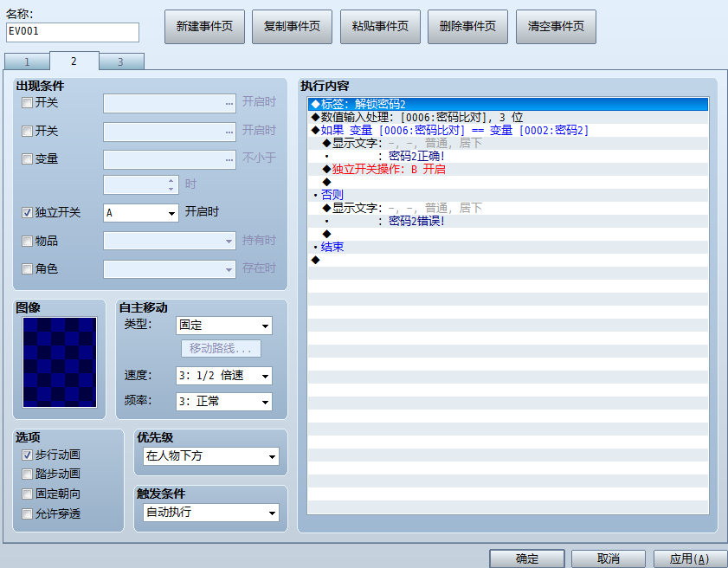
Task: Click the 确定 button
Action: point(527,558)
